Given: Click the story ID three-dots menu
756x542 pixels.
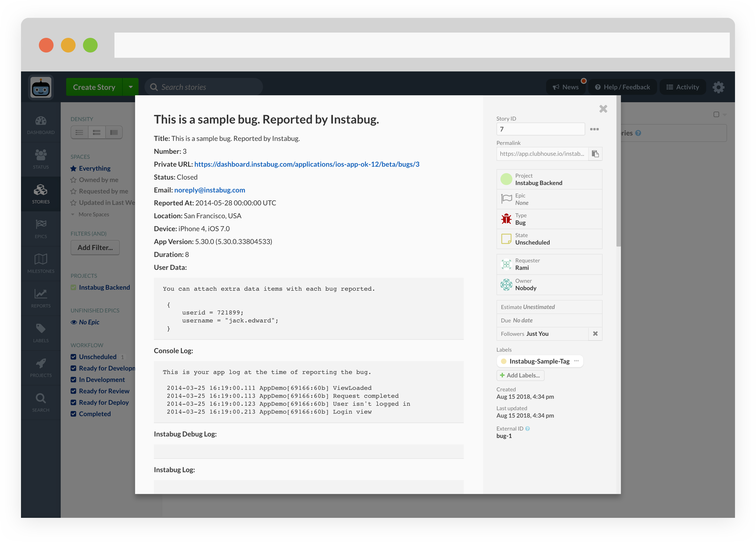Looking at the screenshot, I should point(594,129).
